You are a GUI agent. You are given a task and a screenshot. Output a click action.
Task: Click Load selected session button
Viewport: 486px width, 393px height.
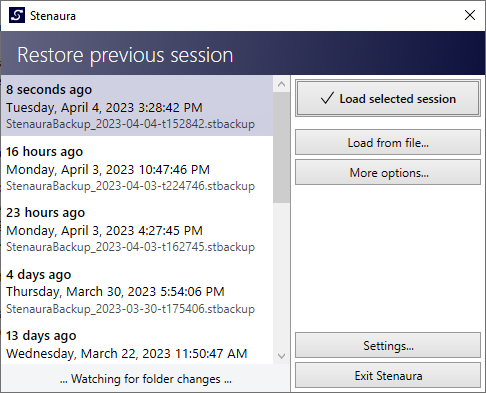pyautogui.click(x=388, y=98)
